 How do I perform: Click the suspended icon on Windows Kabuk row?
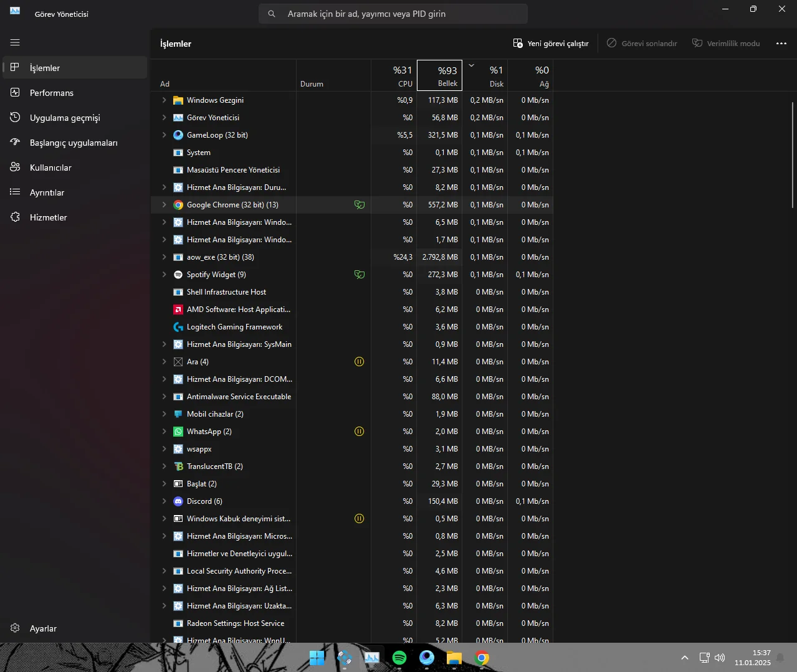click(360, 519)
